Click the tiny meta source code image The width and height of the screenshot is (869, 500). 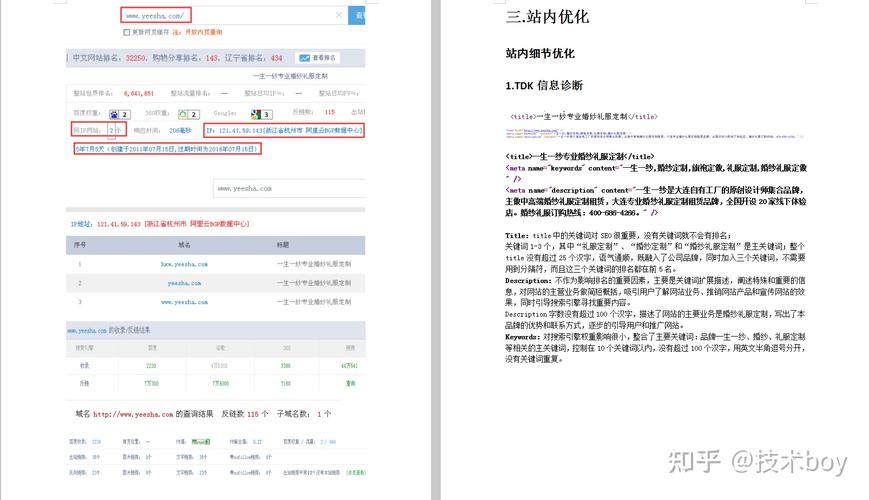tap(654, 134)
